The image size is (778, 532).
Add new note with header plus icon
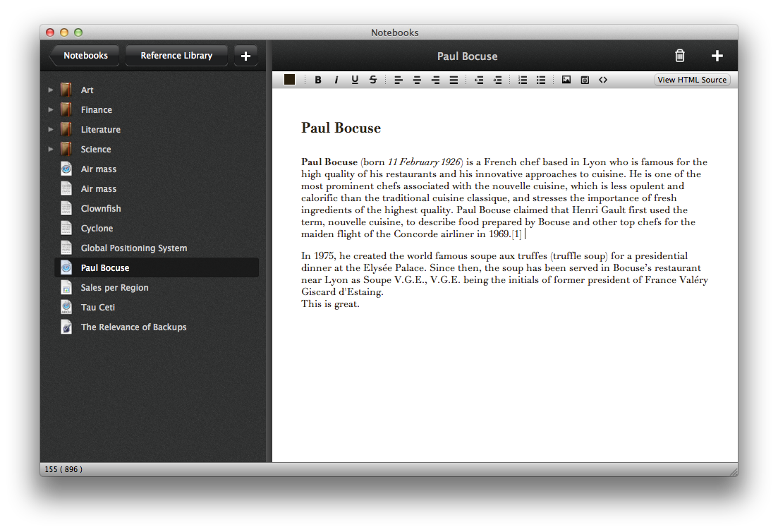click(717, 56)
